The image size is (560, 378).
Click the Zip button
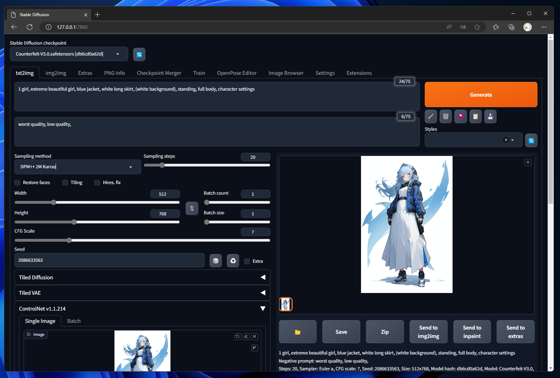pos(385,332)
